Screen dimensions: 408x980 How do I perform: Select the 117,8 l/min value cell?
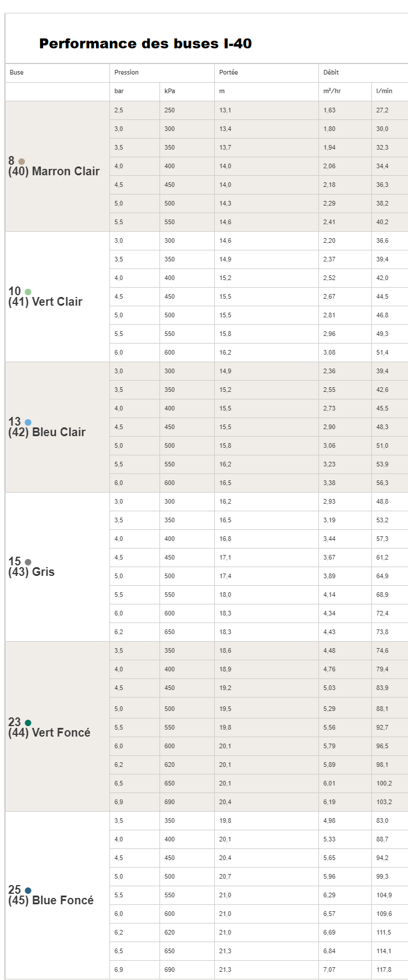coord(384,970)
